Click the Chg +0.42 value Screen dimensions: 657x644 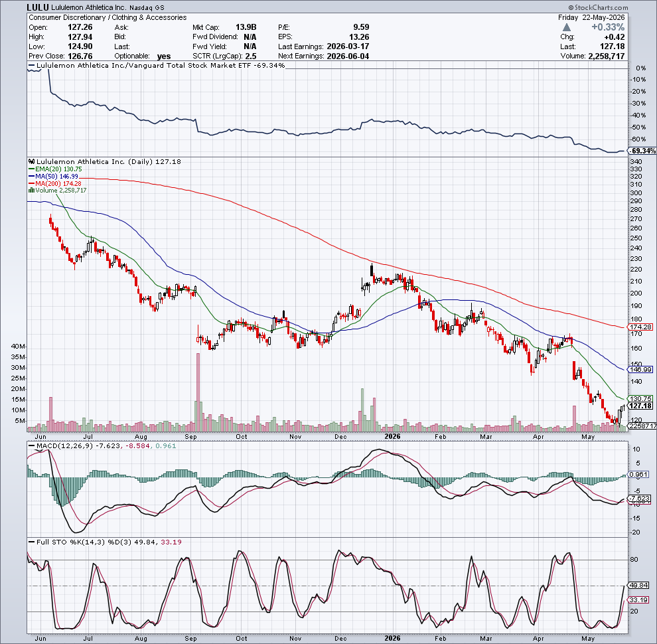[x=615, y=37]
